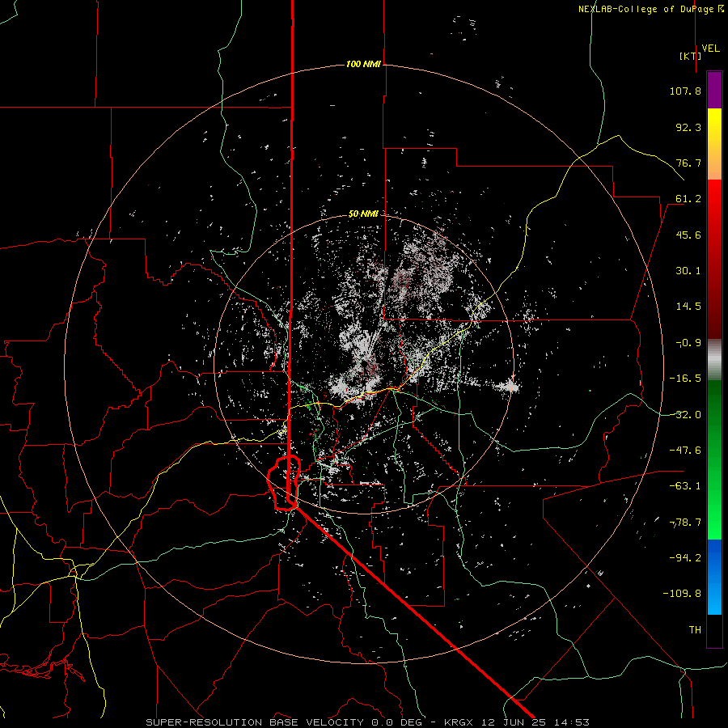728x728 pixels.
Task: Click the "50 NMI" range ring label
Action: pyautogui.click(x=363, y=214)
